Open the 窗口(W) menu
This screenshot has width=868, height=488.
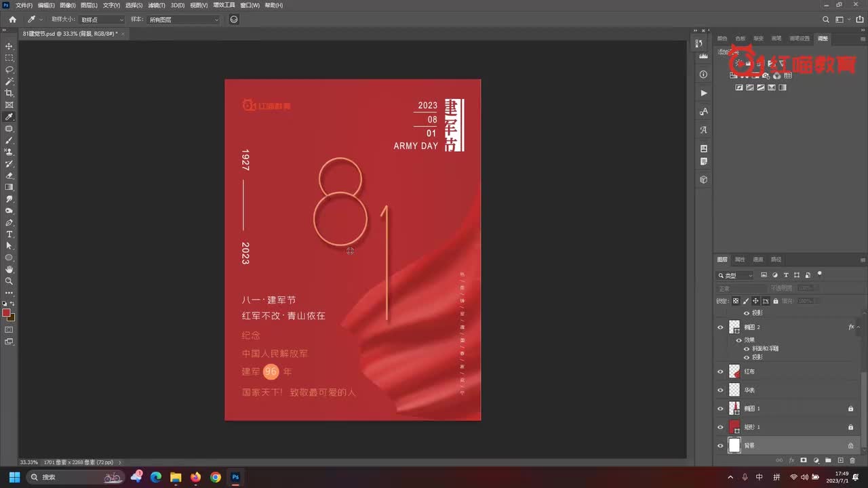point(250,5)
